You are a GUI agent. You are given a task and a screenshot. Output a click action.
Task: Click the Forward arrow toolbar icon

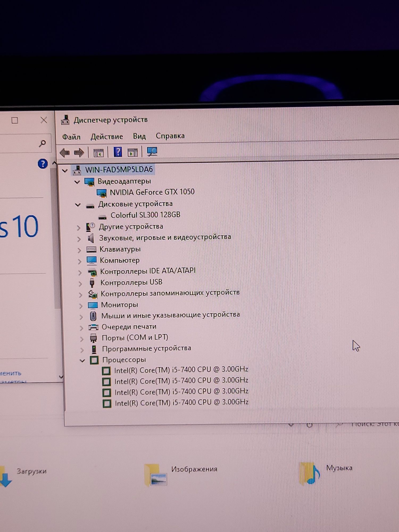[79, 153]
